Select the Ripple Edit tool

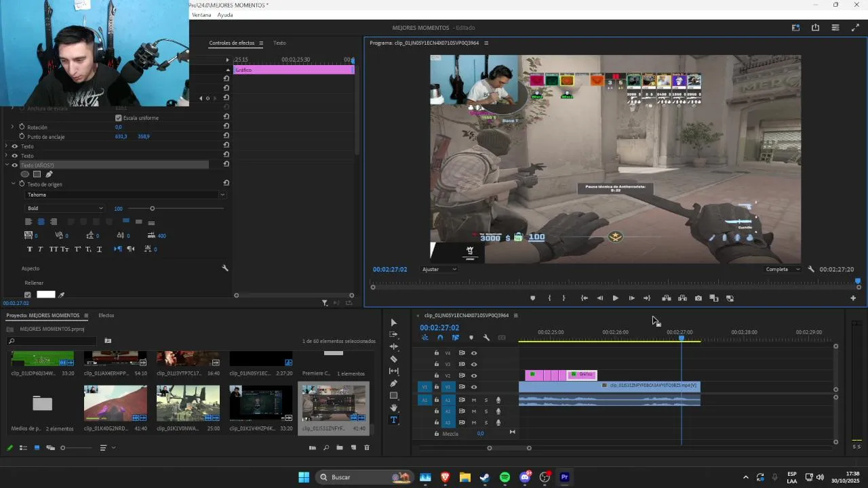pyautogui.click(x=393, y=347)
